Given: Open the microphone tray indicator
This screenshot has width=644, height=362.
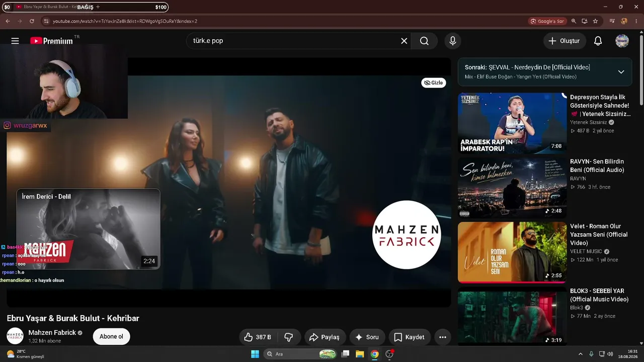Looking at the screenshot, I should (x=591, y=354).
